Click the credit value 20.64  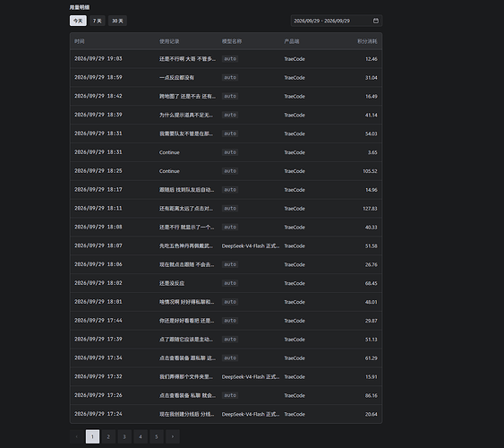coord(372,414)
